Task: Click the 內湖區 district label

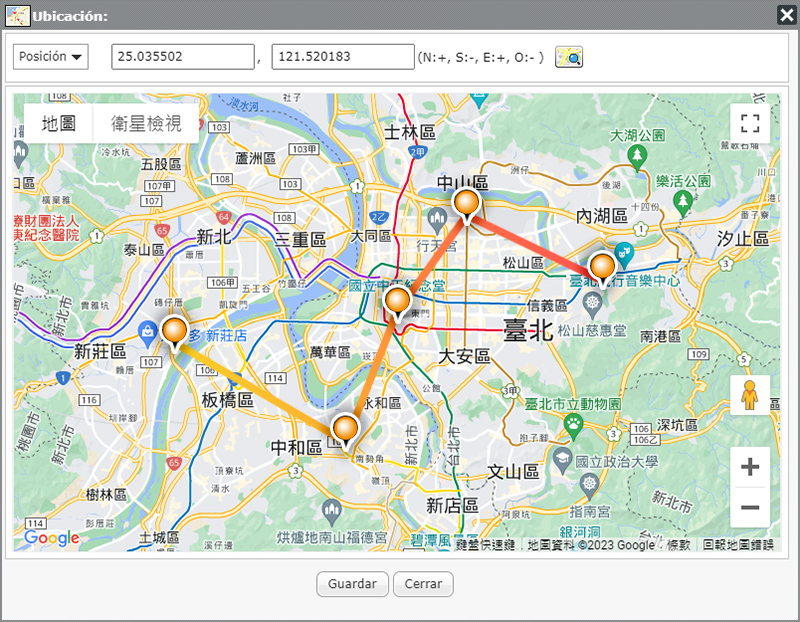Action: pos(602,216)
